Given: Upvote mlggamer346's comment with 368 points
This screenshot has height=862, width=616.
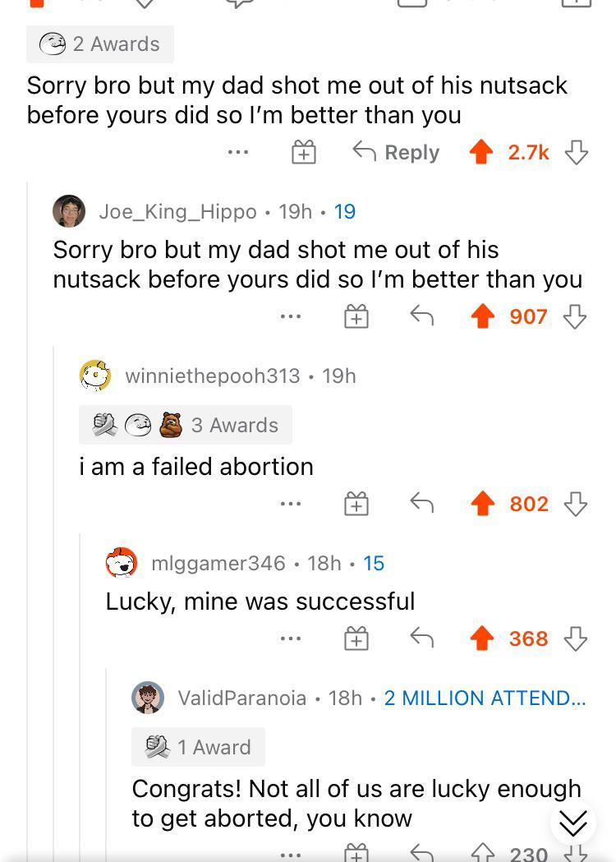Looking at the screenshot, I should [x=482, y=638].
